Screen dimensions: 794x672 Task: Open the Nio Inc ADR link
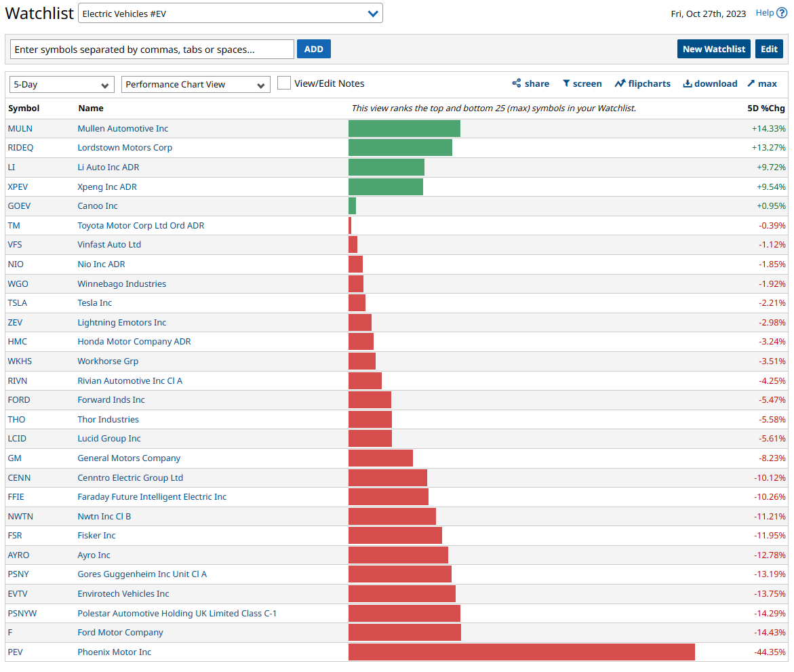click(x=101, y=264)
